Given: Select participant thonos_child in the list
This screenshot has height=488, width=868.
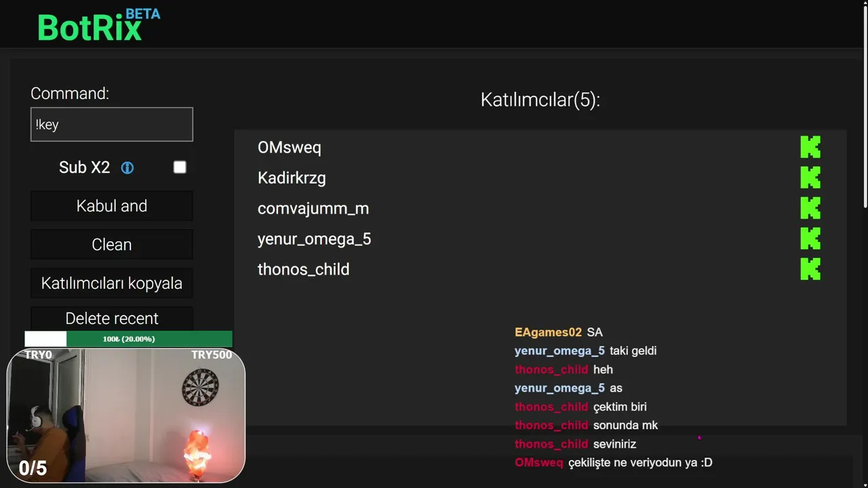Looking at the screenshot, I should (304, 269).
